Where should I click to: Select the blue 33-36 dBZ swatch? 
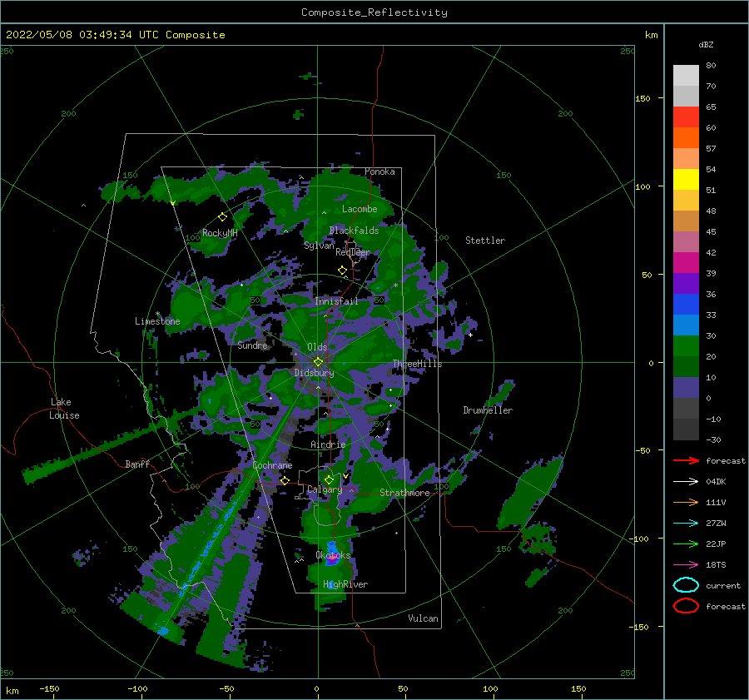click(686, 305)
